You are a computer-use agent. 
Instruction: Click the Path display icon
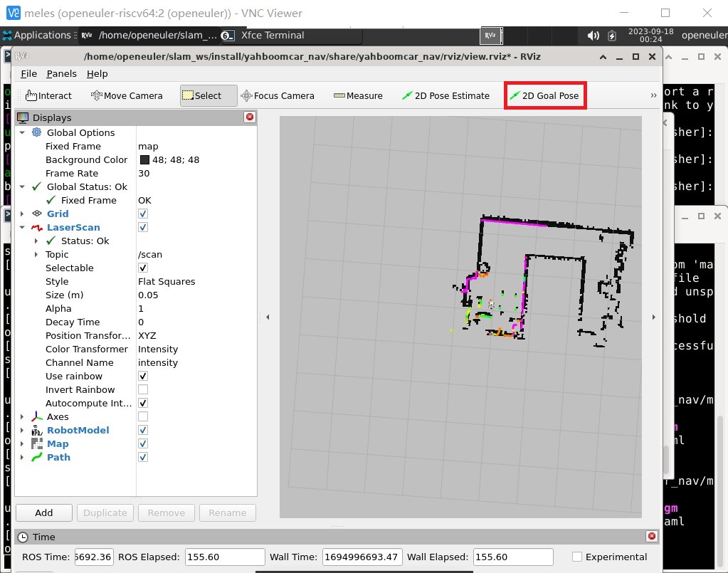37,457
